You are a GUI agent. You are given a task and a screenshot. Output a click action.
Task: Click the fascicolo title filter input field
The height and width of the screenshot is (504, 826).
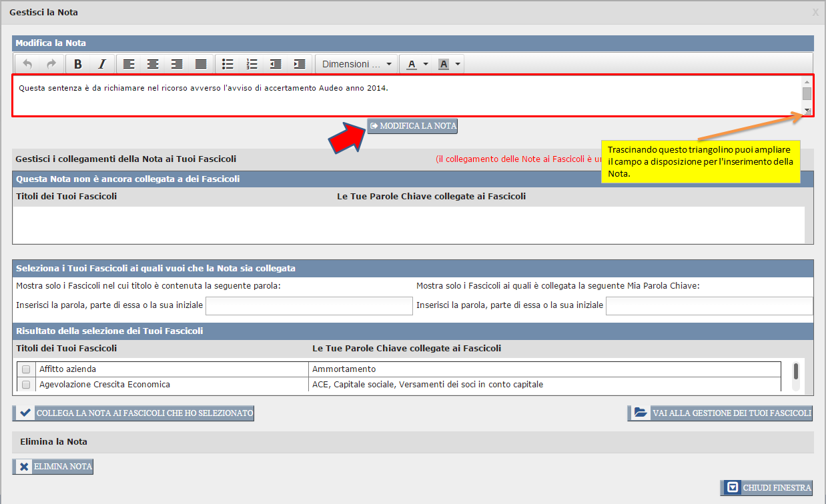pyautogui.click(x=309, y=305)
